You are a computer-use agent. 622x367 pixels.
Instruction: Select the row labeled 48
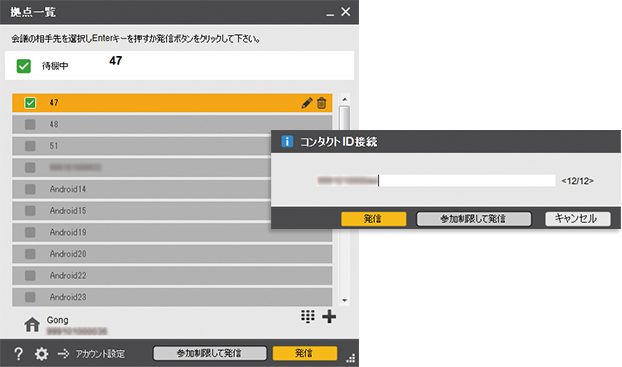tap(172, 125)
